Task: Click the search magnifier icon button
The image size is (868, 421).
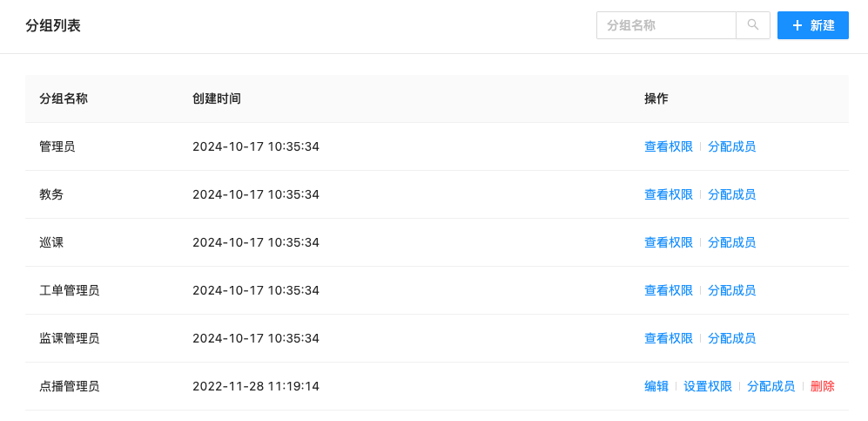Action: click(x=753, y=25)
